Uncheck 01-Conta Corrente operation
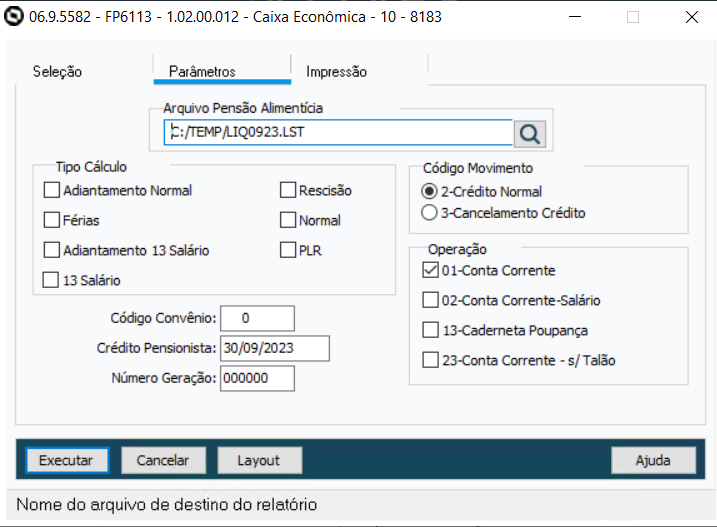 (430, 270)
